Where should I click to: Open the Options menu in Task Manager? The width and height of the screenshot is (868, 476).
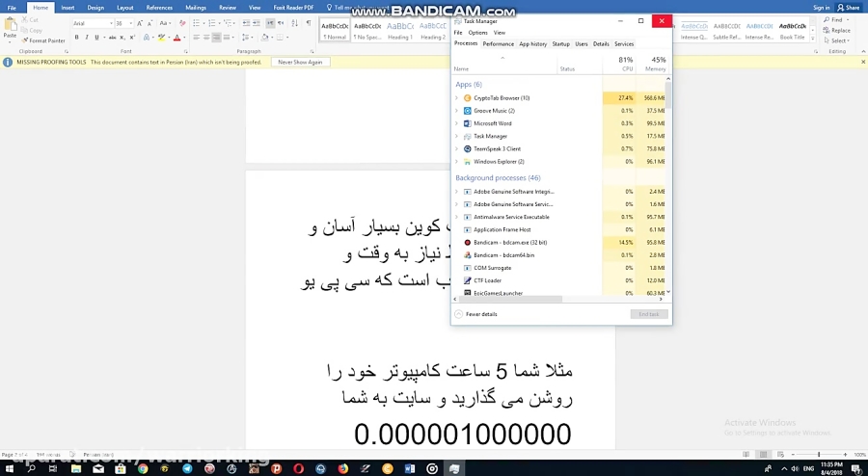point(477,33)
